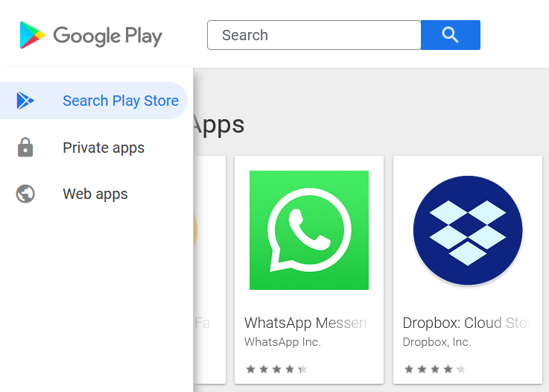Click the Private apps lock icon
The height and width of the screenshot is (392, 549).
pos(25,147)
